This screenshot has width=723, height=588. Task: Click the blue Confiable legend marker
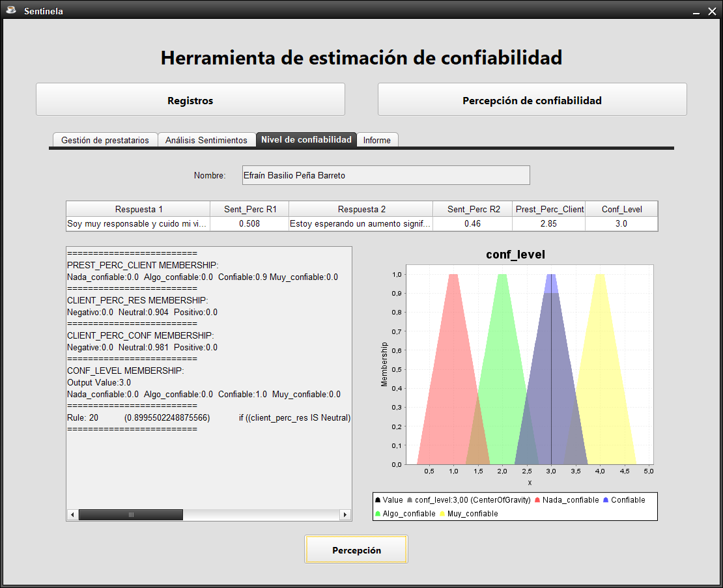(606, 500)
